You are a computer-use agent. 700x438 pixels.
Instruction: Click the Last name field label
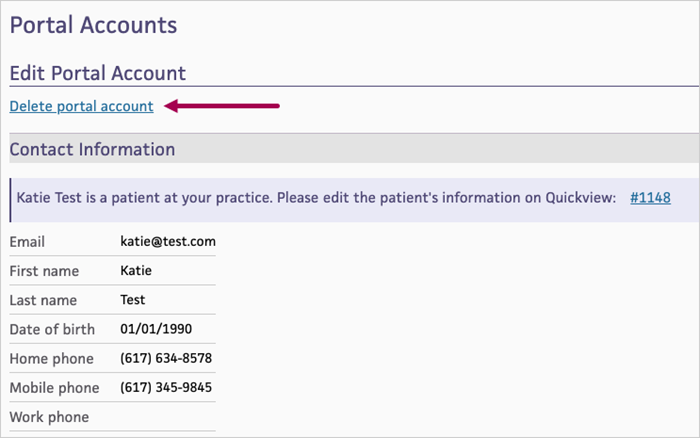43,299
